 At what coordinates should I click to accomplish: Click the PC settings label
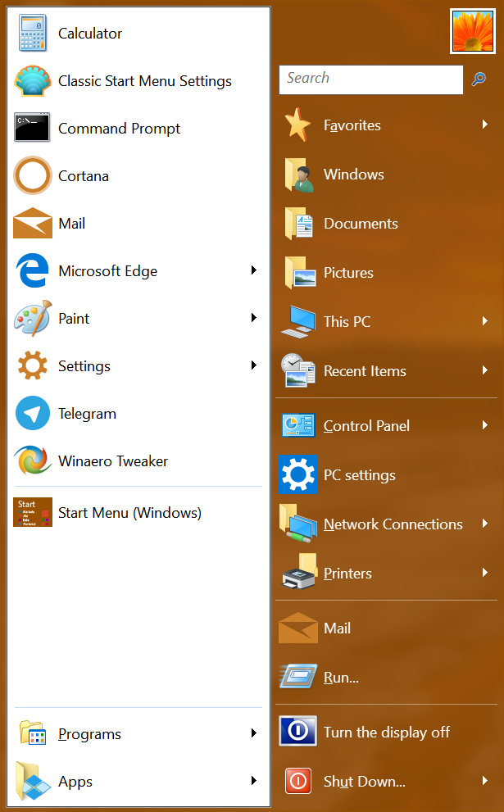[360, 475]
